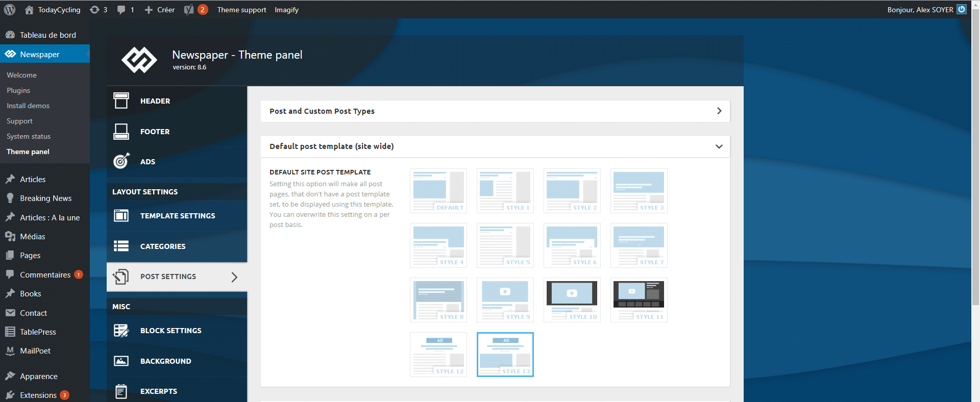Click the WordPress logo icon
980x402 pixels.
click(10, 10)
